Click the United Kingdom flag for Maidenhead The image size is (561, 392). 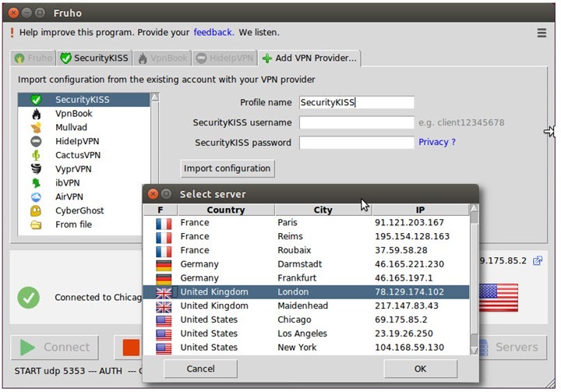[x=164, y=306]
